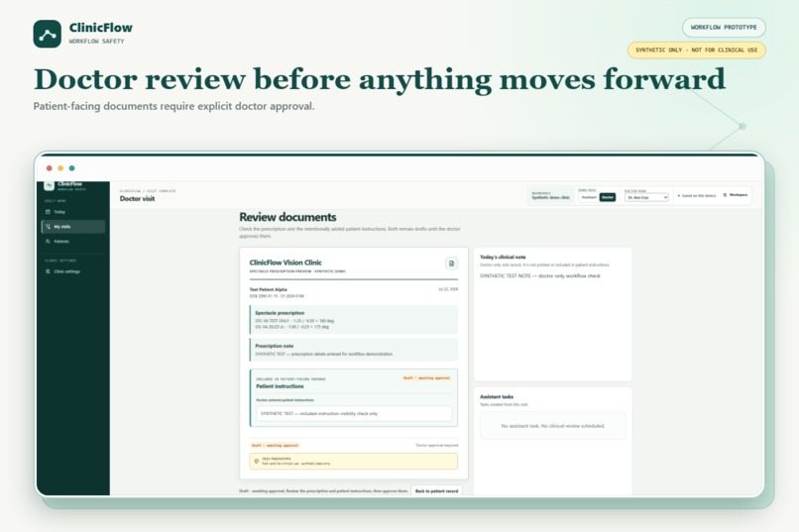Screen dimensions: 799x532
Task: Click the ClinicFlow logo icon in page header
Action: pos(47,34)
